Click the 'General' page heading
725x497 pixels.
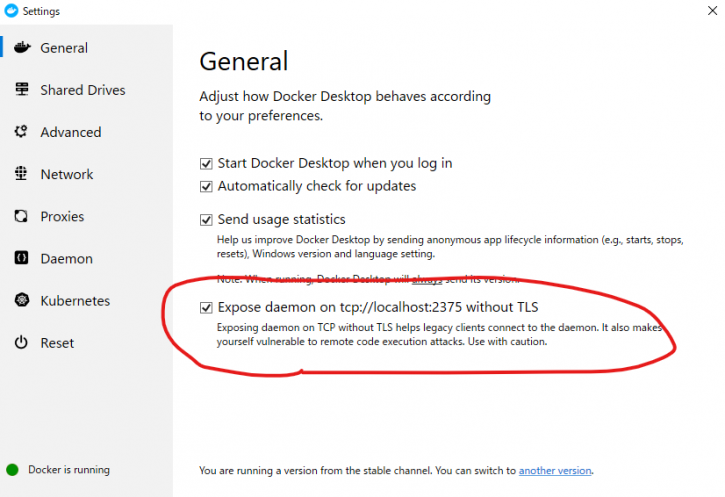[244, 61]
